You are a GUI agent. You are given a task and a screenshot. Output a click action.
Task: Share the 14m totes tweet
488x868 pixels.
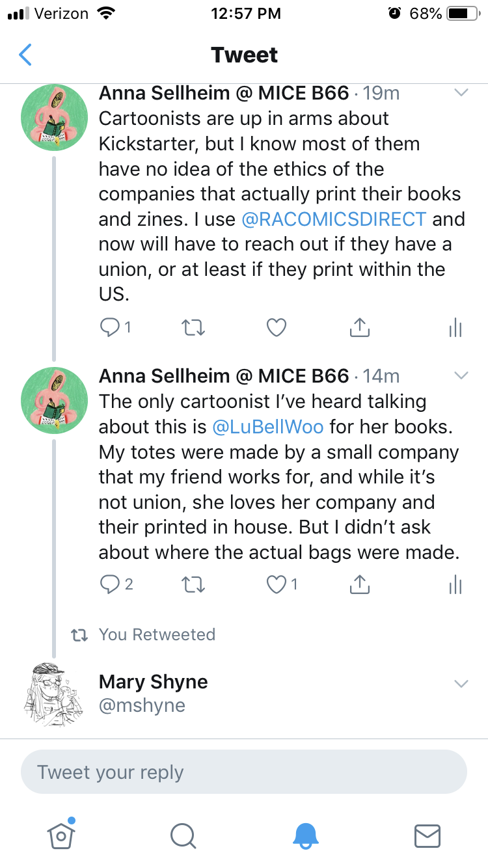point(360,584)
